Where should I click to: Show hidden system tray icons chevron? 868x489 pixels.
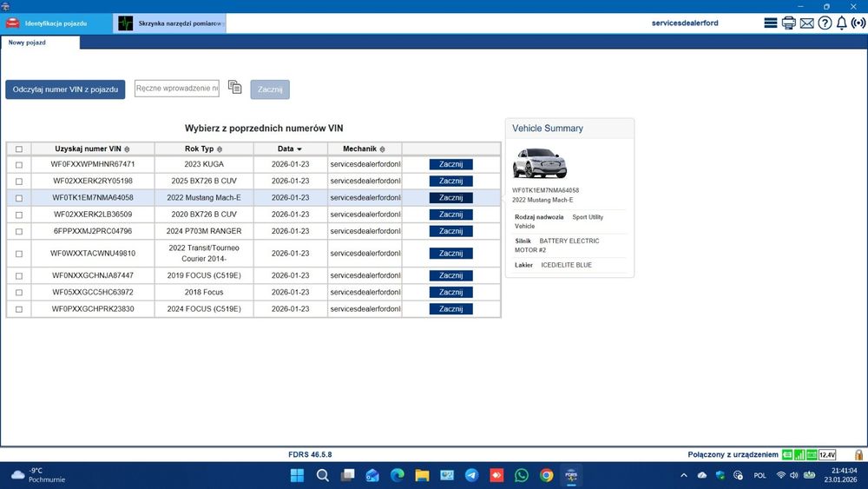[x=684, y=475]
